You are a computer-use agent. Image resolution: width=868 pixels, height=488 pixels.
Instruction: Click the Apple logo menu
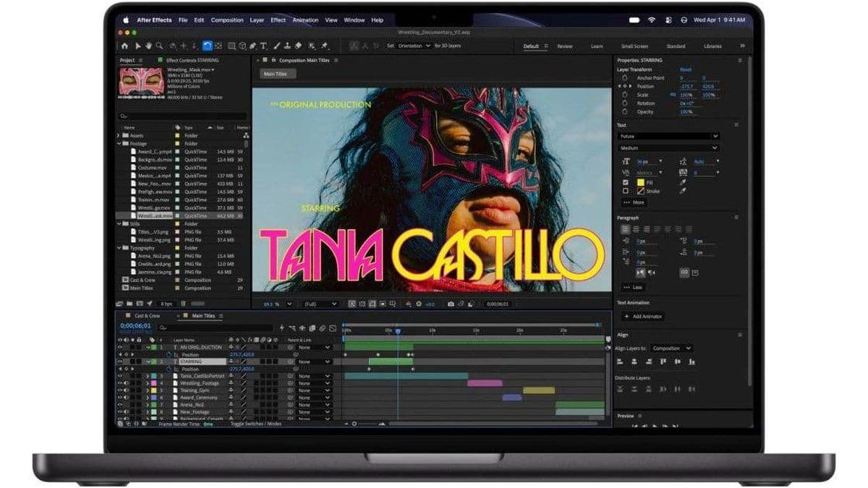[x=125, y=20]
